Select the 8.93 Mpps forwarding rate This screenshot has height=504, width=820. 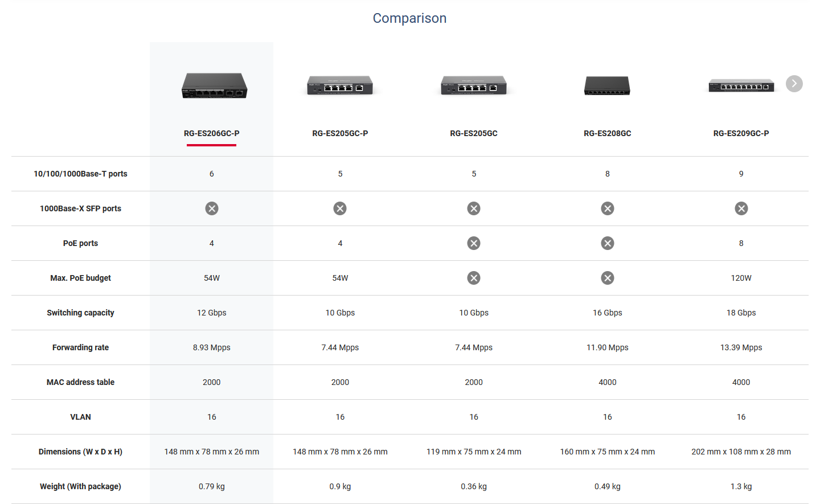[211, 347]
